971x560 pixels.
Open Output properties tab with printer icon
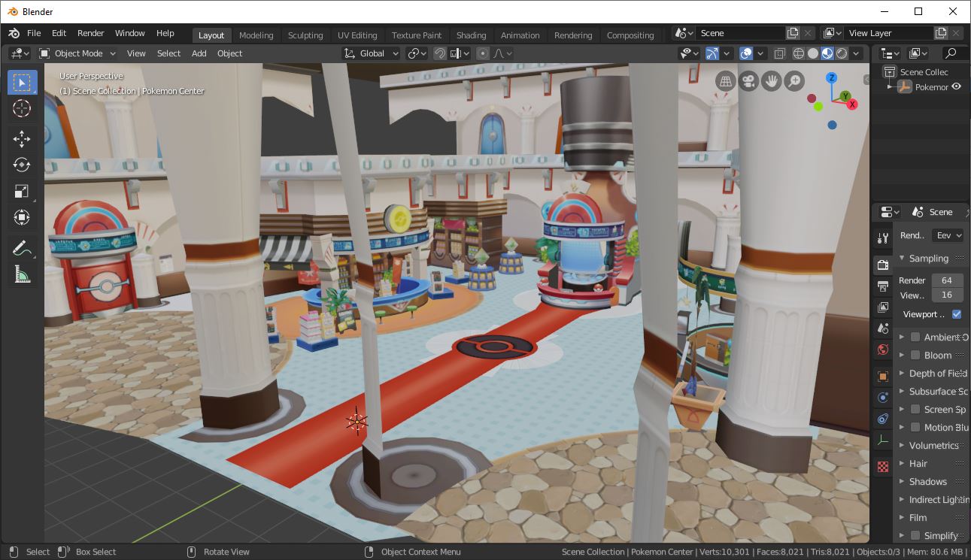tap(883, 286)
